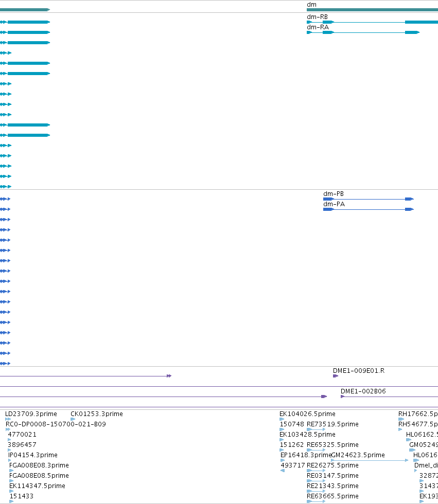The height and width of the screenshot is (504, 438).
Task: Click the dm-PB protein label
Action: [x=334, y=194]
